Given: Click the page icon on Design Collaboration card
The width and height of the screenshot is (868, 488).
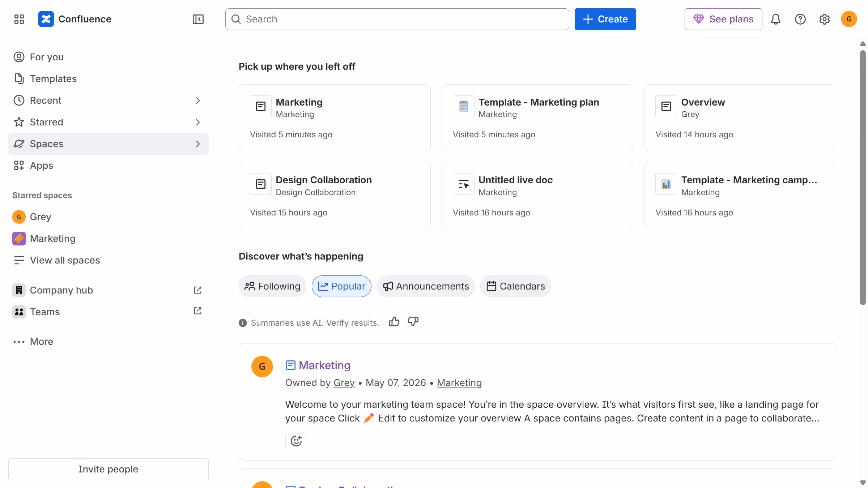Looking at the screenshot, I should click(260, 184).
